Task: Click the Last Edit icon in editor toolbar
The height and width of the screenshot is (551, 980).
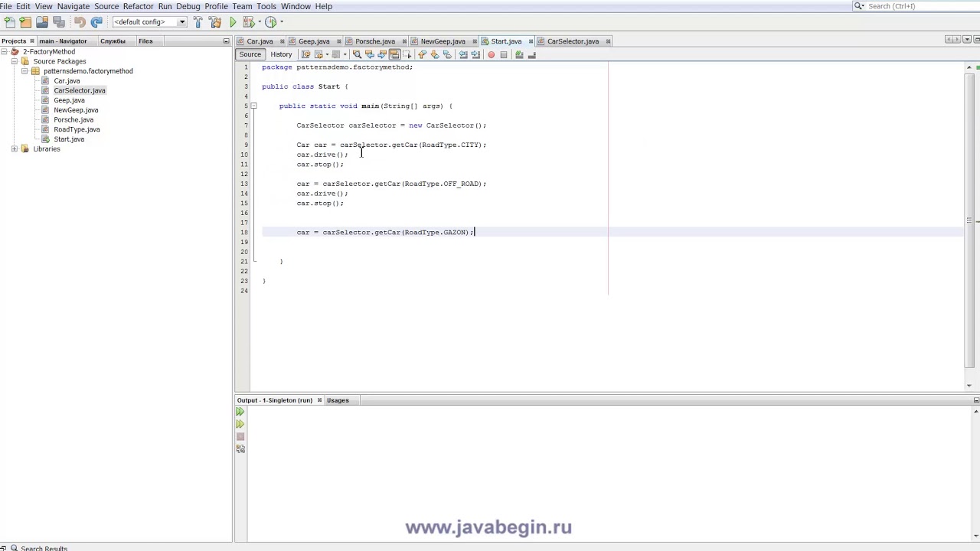Action: coord(305,54)
